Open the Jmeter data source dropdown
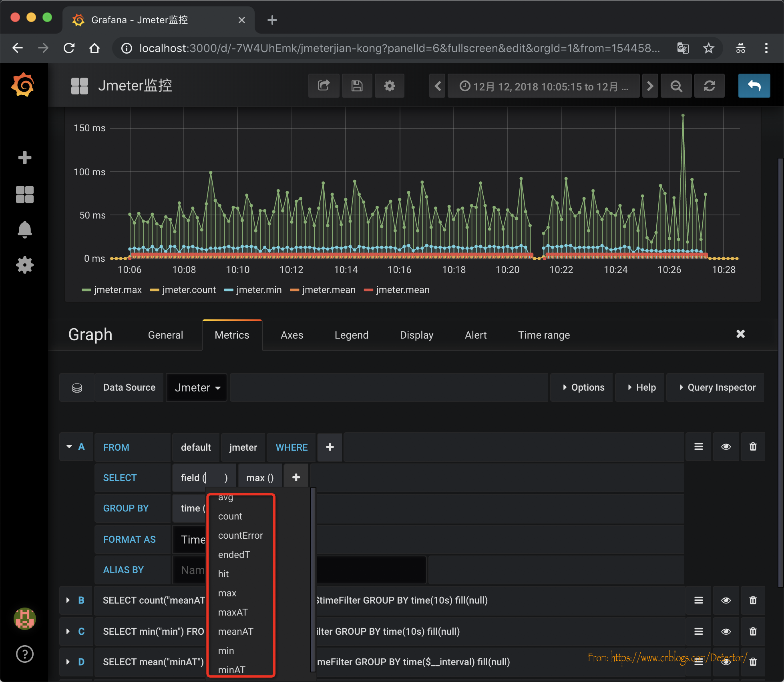This screenshot has height=682, width=784. tap(197, 387)
